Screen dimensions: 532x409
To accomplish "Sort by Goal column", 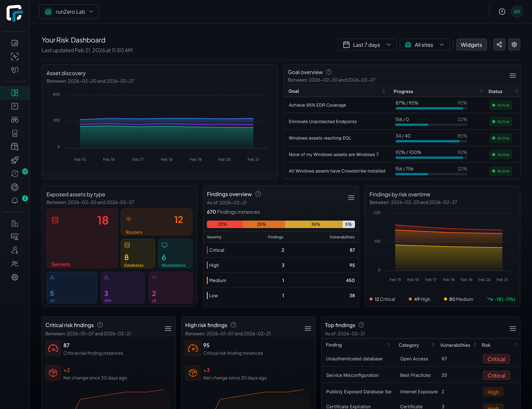I will [384, 91].
